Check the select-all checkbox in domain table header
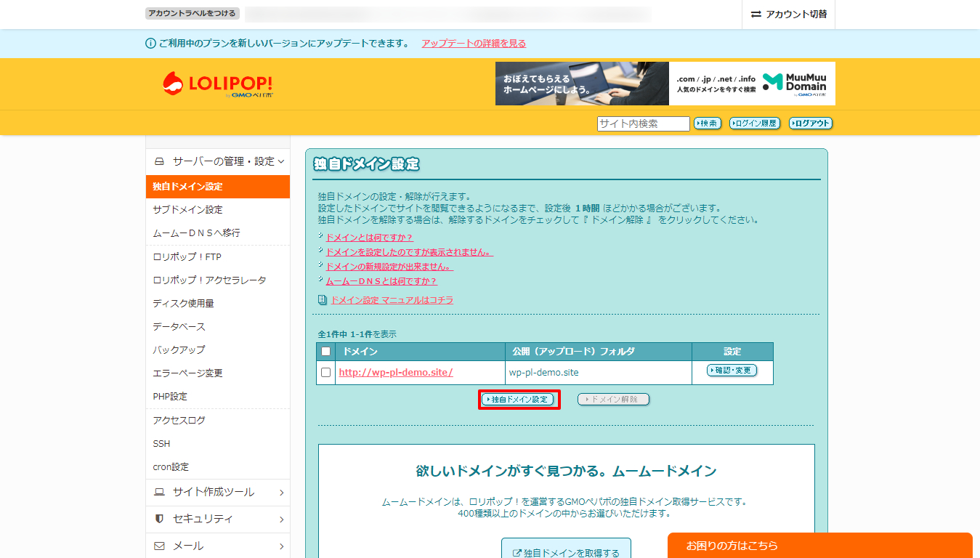The height and width of the screenshot is (558, 980). coord(324,351)
